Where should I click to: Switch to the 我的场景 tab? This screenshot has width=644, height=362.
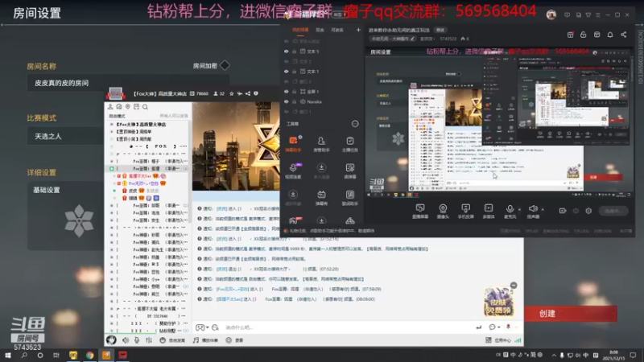coord(300,30)
